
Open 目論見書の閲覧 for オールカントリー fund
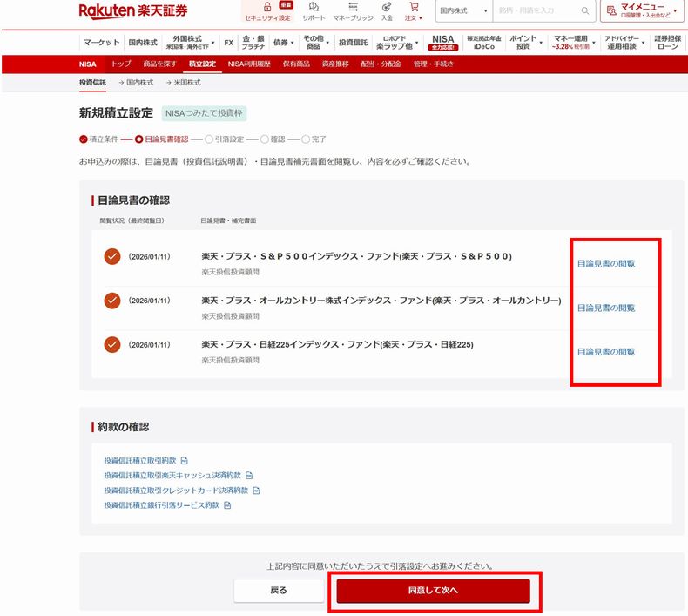tap(606, 308)
